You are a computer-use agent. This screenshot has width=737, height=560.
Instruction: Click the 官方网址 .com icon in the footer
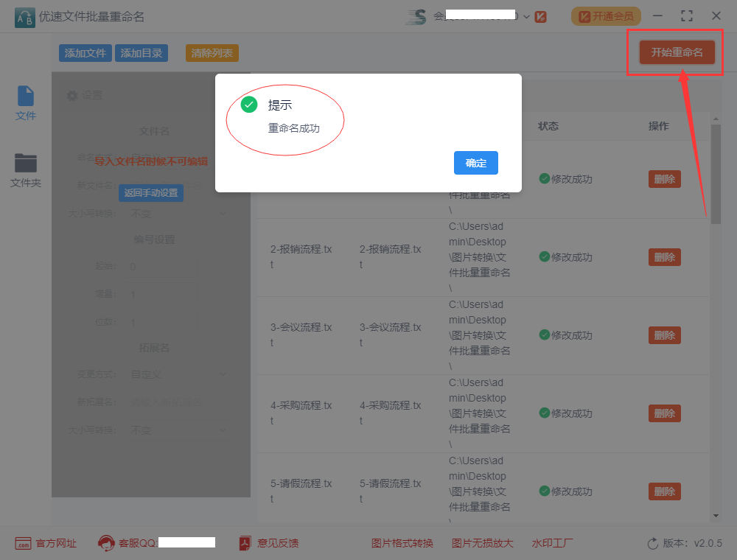click(25, 543)
